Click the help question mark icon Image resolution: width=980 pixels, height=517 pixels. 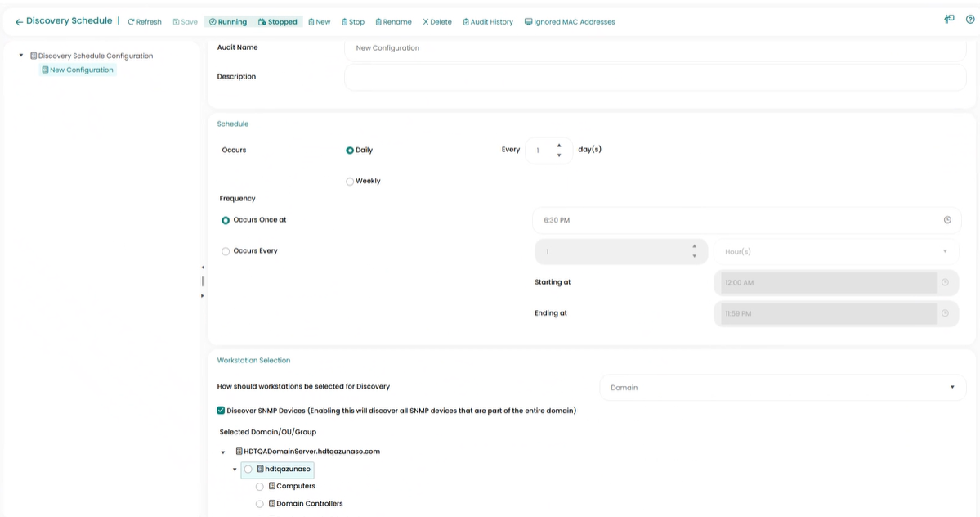pyautogui.click(x=970, y=20)
